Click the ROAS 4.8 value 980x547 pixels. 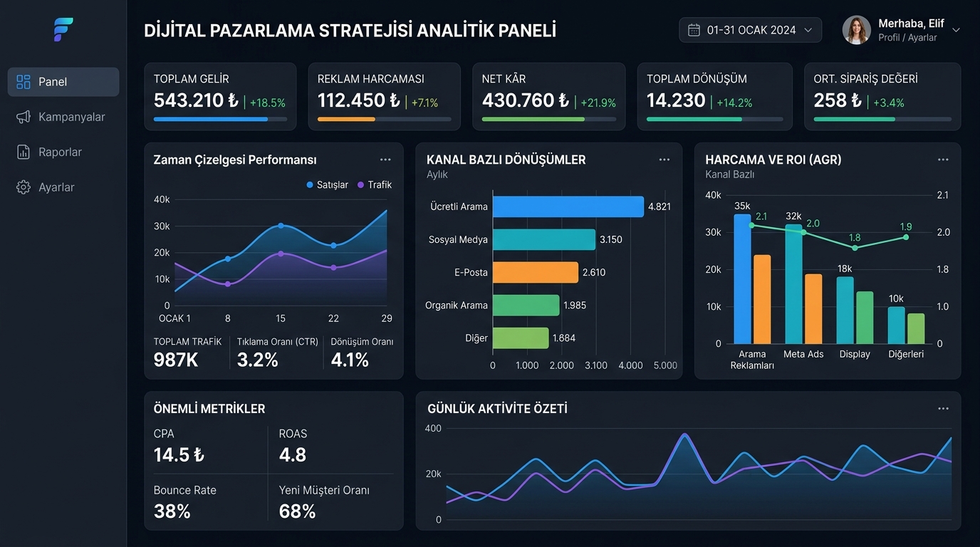tap(293, 455)
